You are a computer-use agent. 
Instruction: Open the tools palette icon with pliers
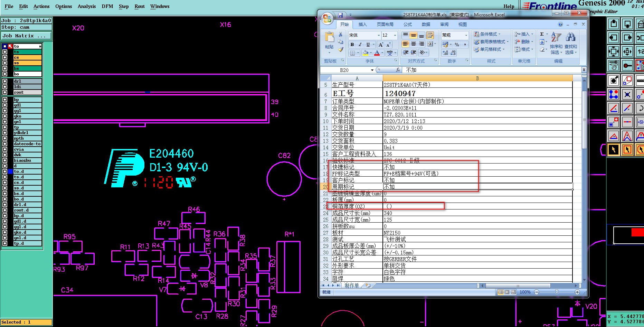614,65
